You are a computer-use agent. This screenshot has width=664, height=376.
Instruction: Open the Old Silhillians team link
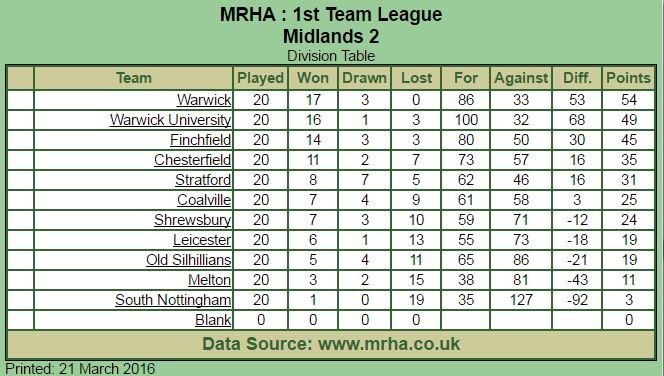pos(189,260)
